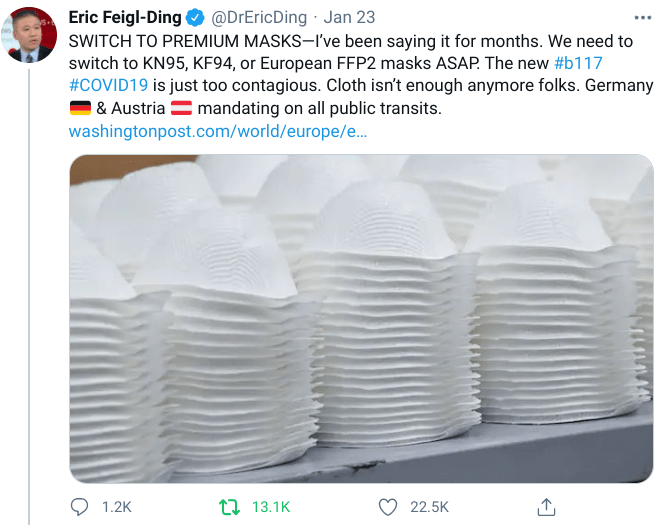
Task: Click the share upload icon
Action: pyautogui.click(x=546, y=507)
